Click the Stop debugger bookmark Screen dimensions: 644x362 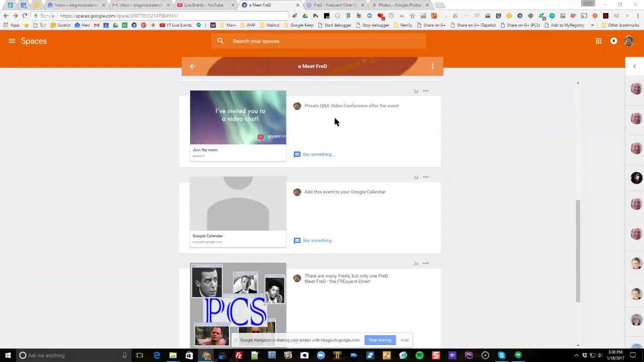[x=372, y=25]
